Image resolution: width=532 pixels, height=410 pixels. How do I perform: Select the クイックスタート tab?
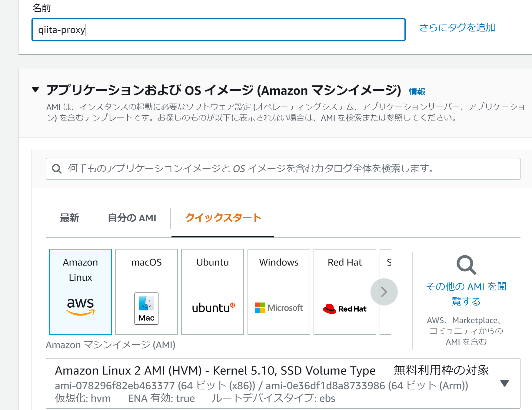click(x=223, y=218)
